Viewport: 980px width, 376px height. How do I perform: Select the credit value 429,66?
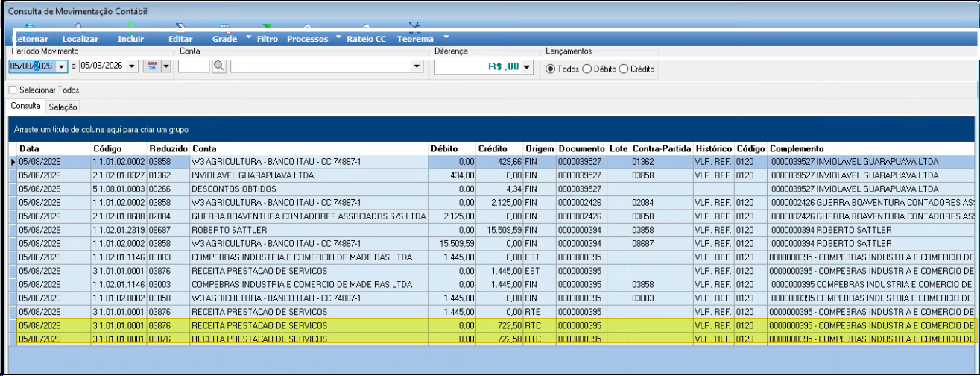[x=499, y=162]
